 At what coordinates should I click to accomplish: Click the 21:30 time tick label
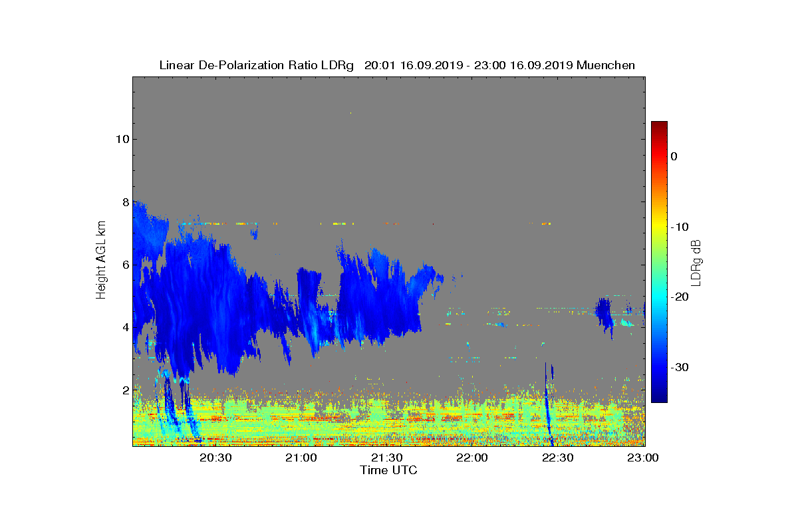[x=387, y=458]
